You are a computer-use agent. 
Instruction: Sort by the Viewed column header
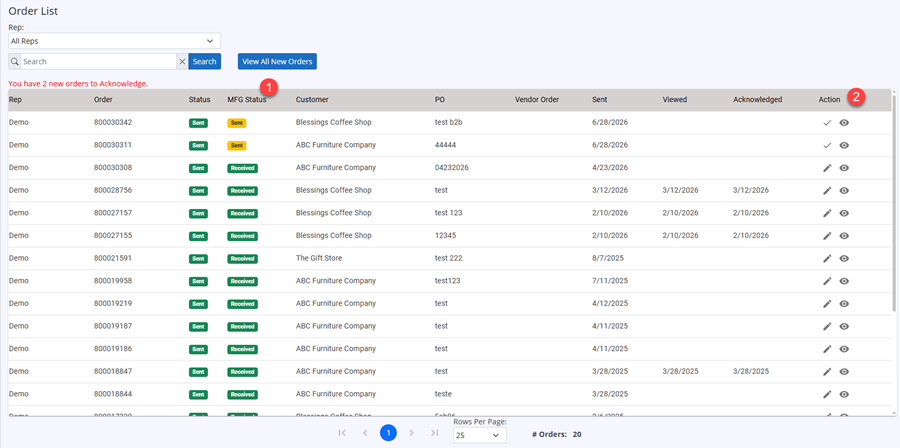[674, 100]
